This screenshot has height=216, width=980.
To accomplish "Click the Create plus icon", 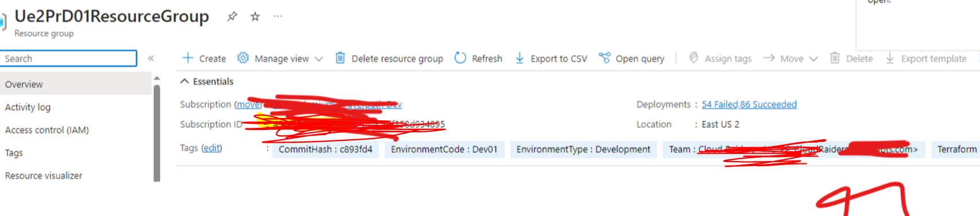I will tap(188, 58).
